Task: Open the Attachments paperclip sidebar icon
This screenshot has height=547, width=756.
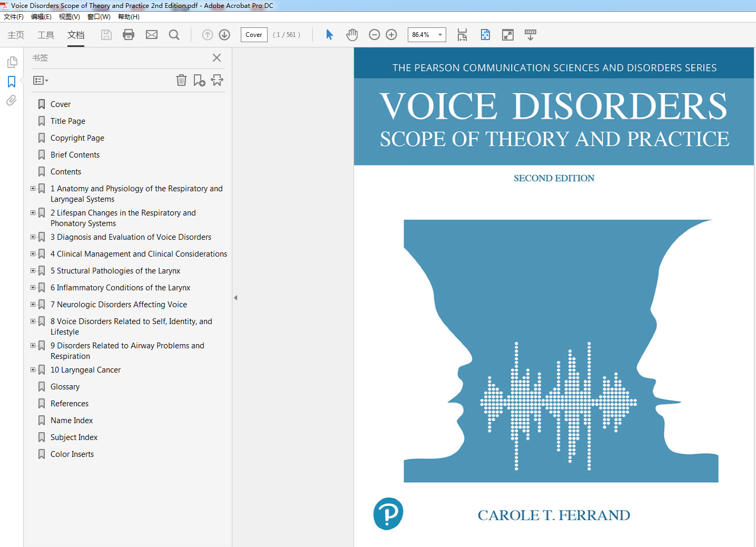Action: click(12, 100)
